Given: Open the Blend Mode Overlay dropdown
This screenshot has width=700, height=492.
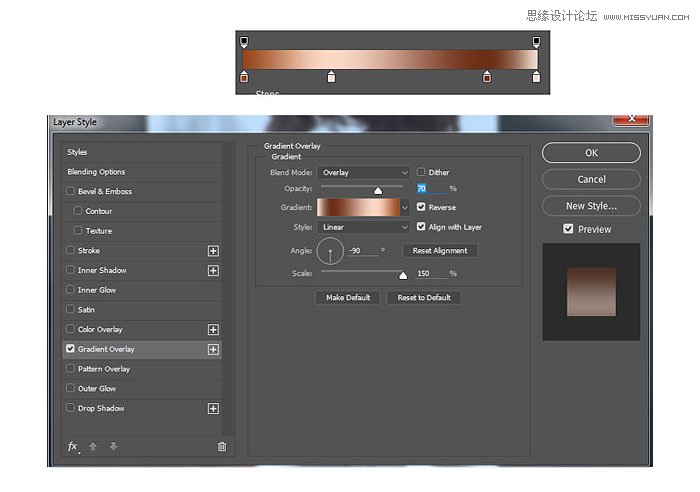Looking at the screenshot, I should pos(363,172).
